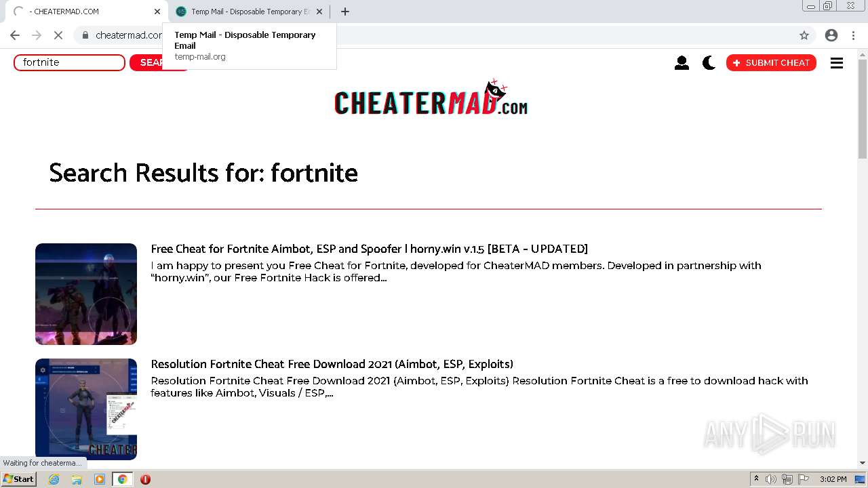This screenshot has height=488, width=868.
Task: Click Resolution Fortnite Cheat description text
Action: pyautogui.click(x=479, y=387)
